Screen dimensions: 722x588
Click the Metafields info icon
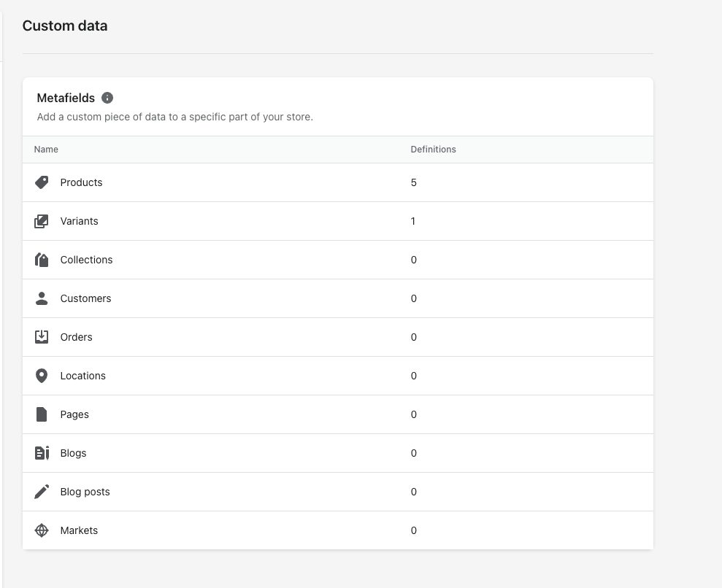pyautogui.click(x=107, y=98)
